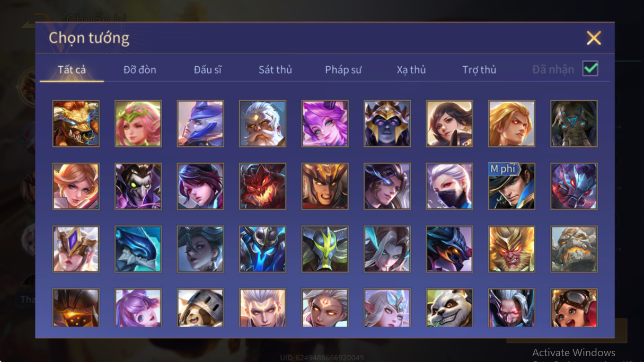Select the goggles-wearing laughing kid hero
The width and height of the screenshot is (644, 362).
pyautogui.click(x=574, y=307)
